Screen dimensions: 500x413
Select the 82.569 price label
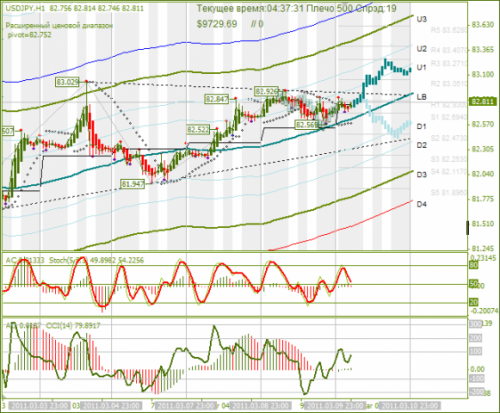click(307, 124)
